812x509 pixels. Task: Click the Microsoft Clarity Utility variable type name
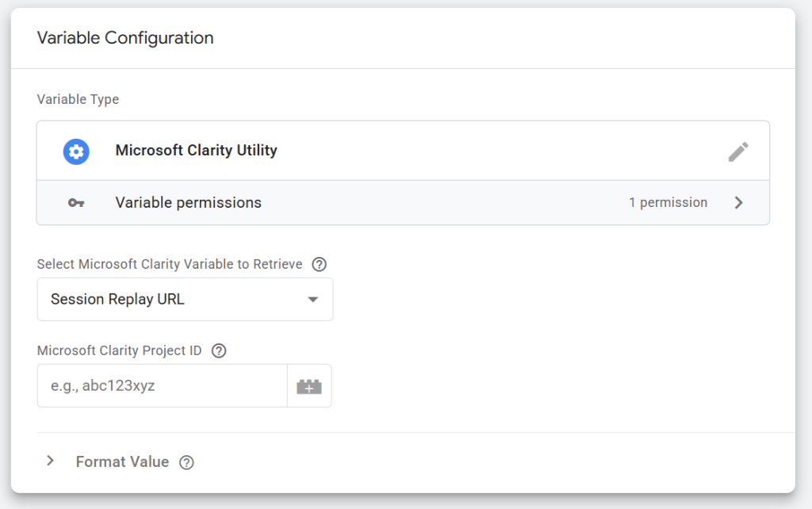pos(197,150)
